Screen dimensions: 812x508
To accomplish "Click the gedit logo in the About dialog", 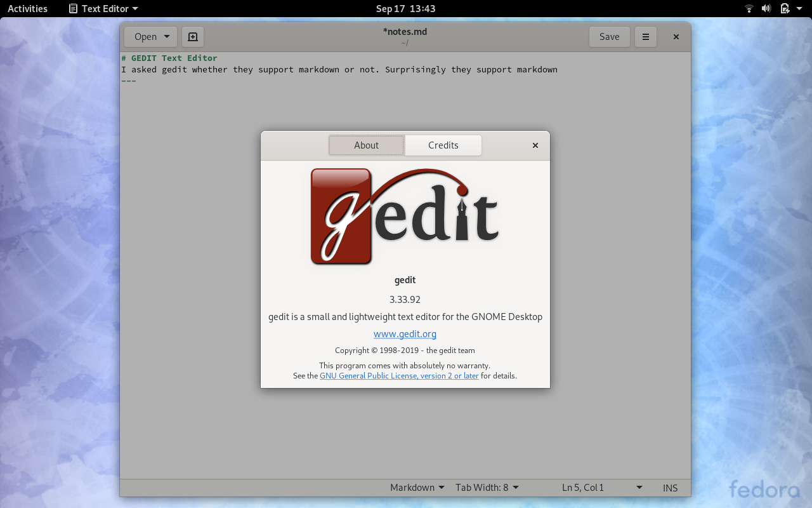I will [405, 216].
